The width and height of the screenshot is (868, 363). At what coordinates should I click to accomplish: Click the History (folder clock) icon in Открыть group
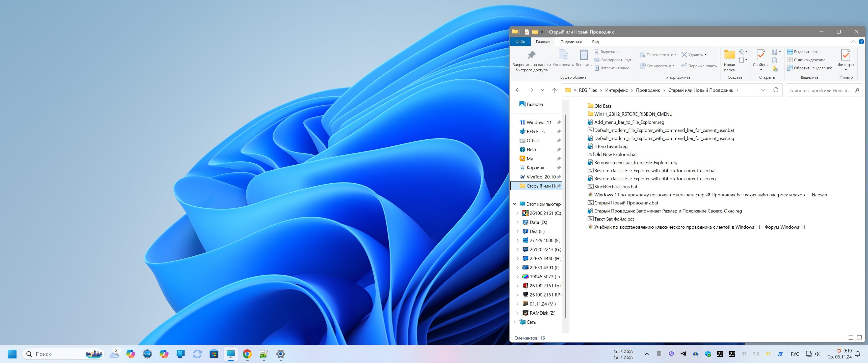pos(775,69)
